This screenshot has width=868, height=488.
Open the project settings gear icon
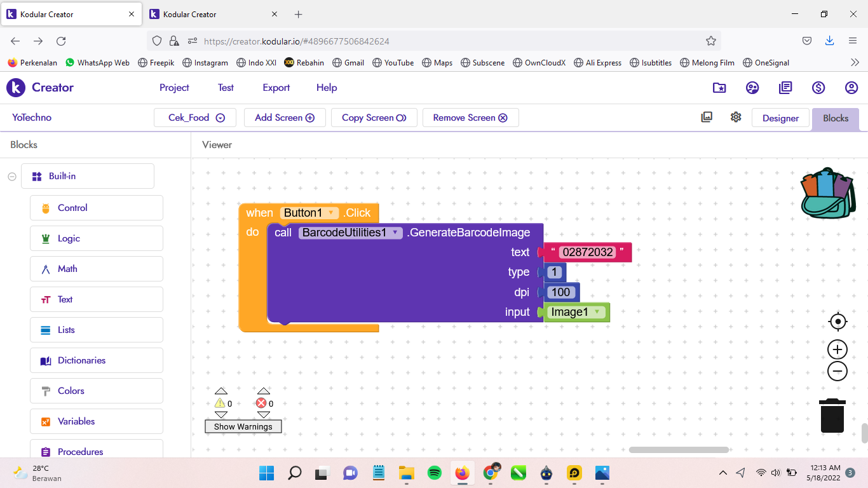point(736,118)
